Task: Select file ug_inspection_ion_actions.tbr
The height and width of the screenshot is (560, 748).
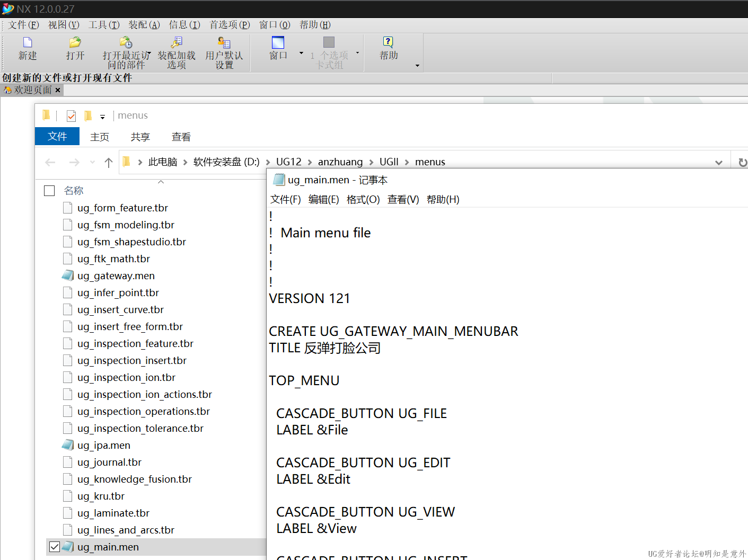Action: coord(145,394)
